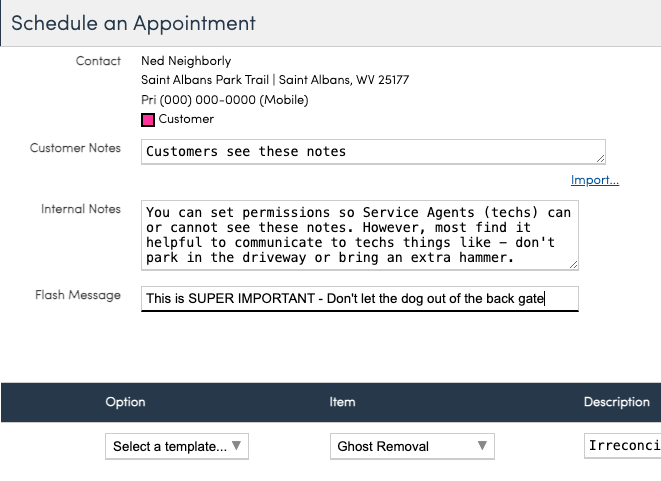Screen dimensions: 661x481
Task: Click into the Internal Notes text area
Action: [x=360, y=235]
